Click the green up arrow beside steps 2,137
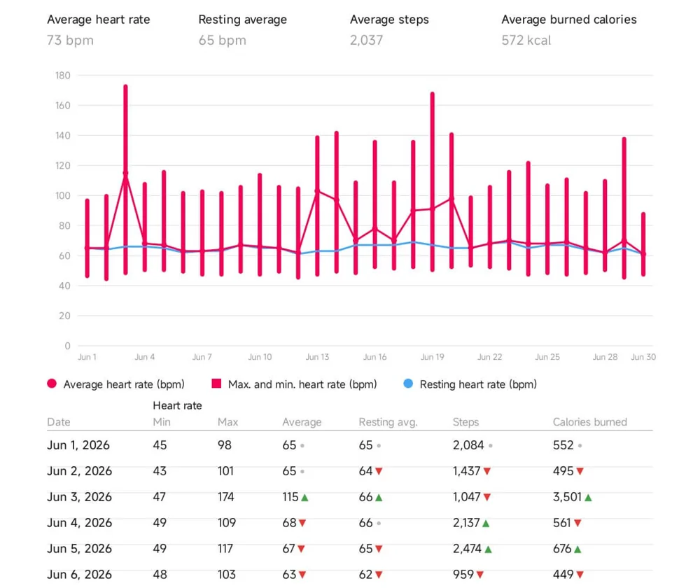This screenshot has height=588, width=700. 486,524
